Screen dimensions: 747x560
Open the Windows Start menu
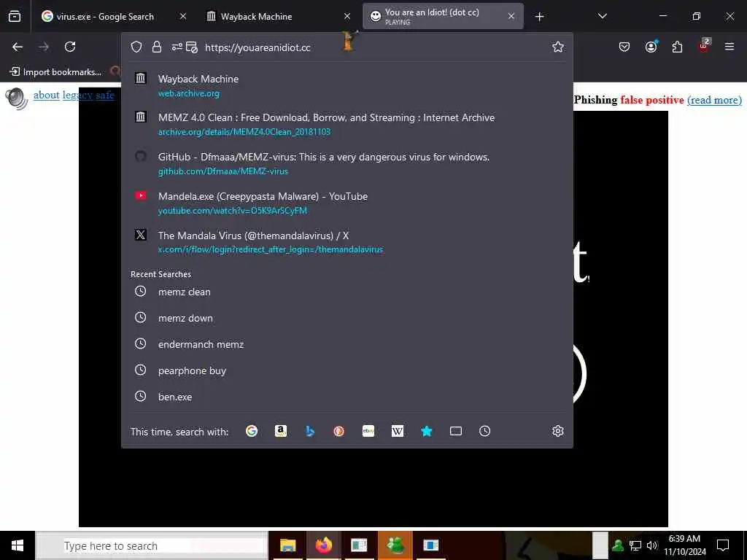pyautogui.click(x=18, y=545)
